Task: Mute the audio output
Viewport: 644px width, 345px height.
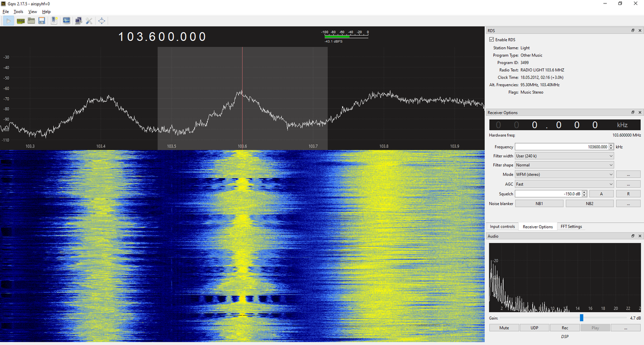Action: [504, 328]
